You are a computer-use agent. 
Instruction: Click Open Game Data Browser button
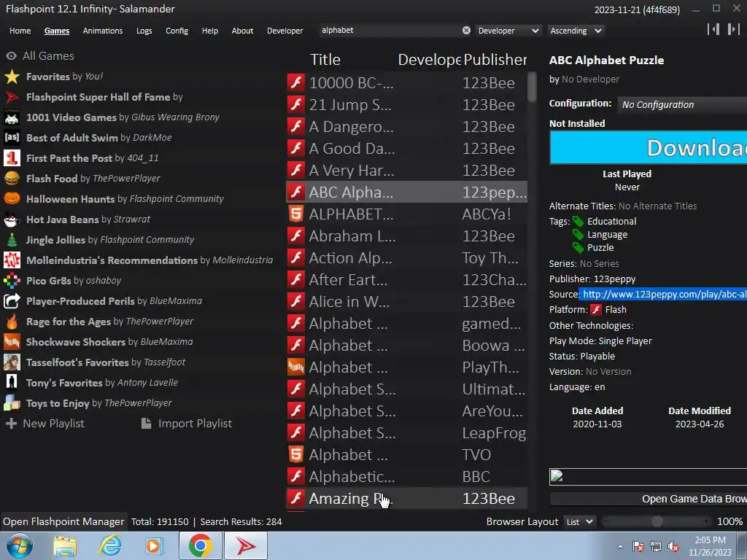tap(649, 499)
